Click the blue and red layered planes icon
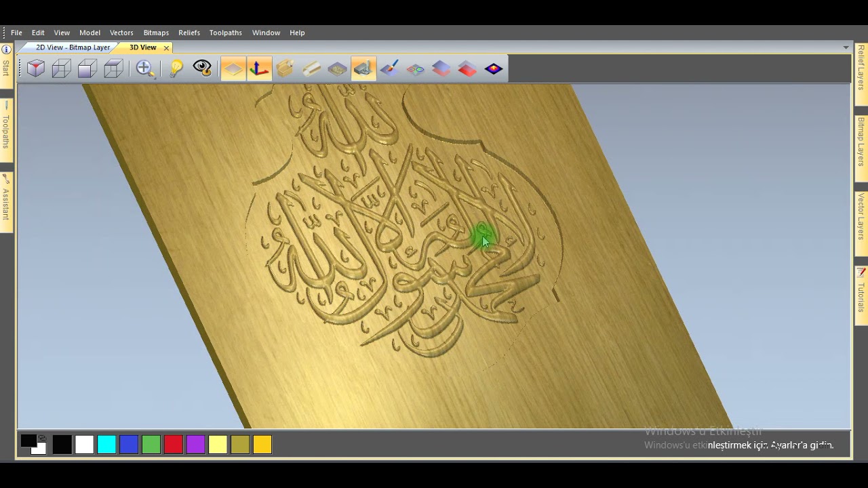 pyautogui.click(x=441, y=68)
